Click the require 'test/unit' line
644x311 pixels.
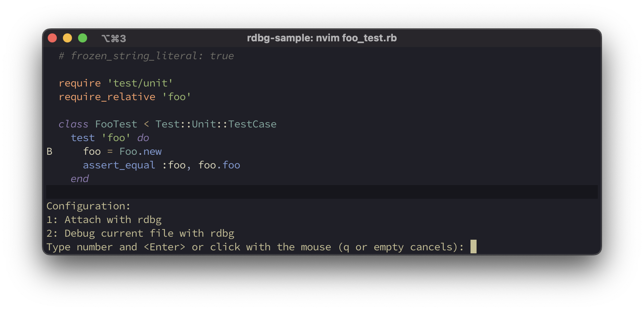pos(116,83)
